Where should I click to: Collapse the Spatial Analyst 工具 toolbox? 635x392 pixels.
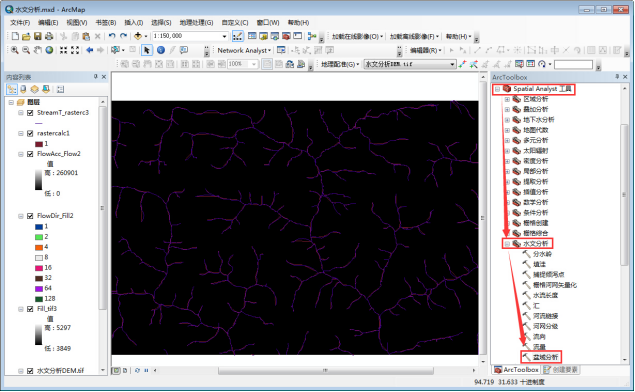click(x=497, y=89)
